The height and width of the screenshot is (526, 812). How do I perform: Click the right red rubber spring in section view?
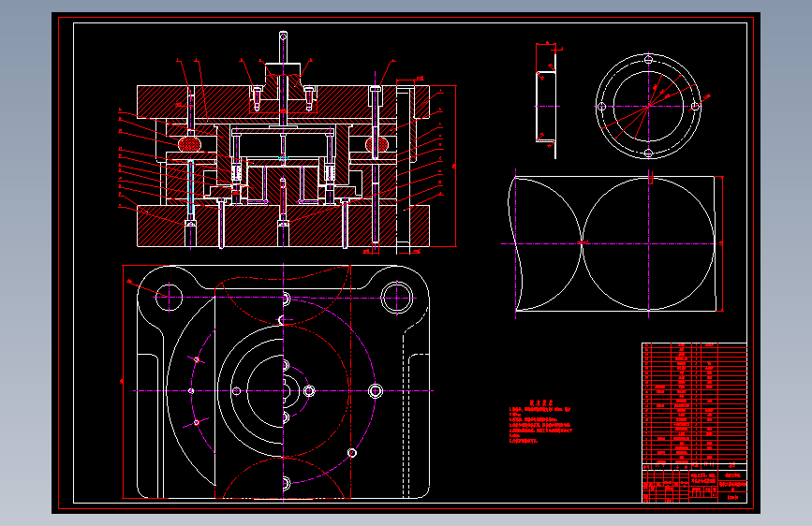376,143
